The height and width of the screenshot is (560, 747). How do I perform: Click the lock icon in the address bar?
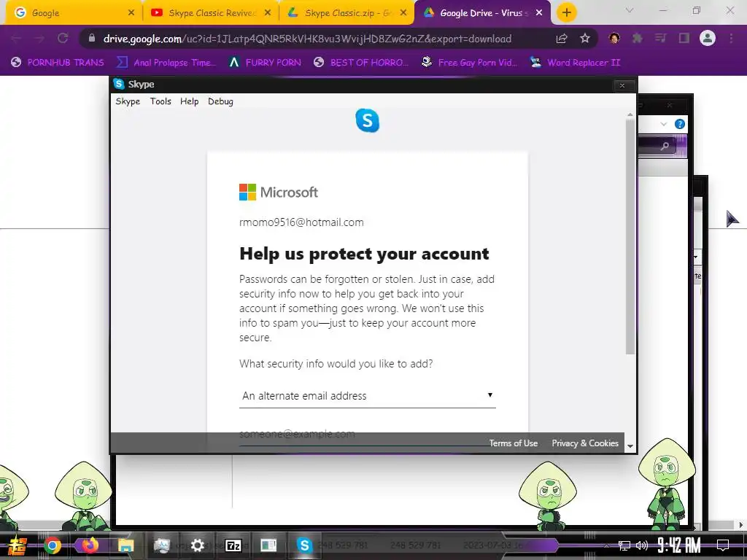coord(91,39)
